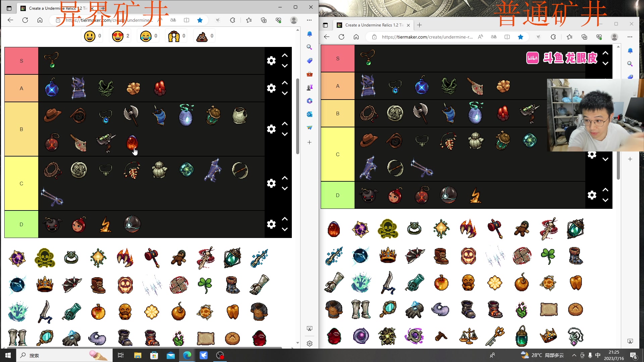Open sidebar settings gear in left Edge window
This screenshot has width=644, height=362.
click(310, 344)
